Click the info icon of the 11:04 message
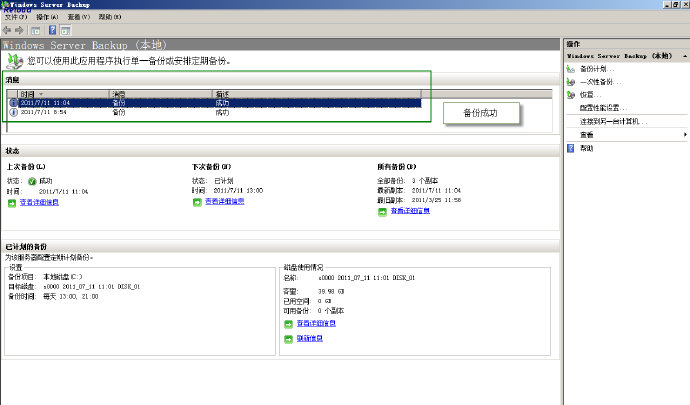 click(14, 103)
